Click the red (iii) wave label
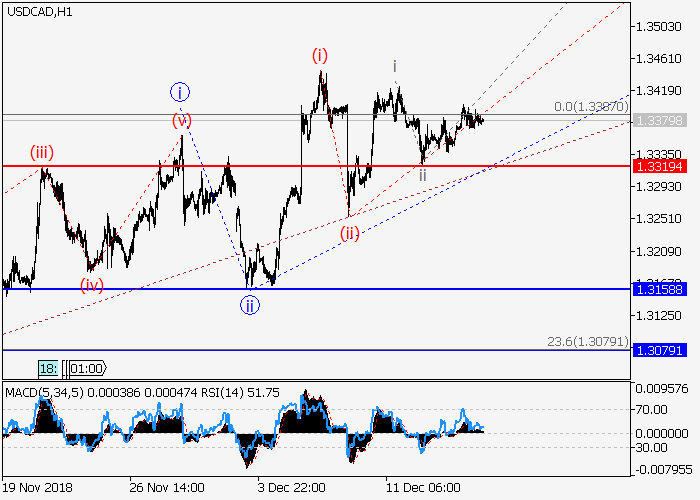Viewport: 700px width, 500px height. coord(42,153)
